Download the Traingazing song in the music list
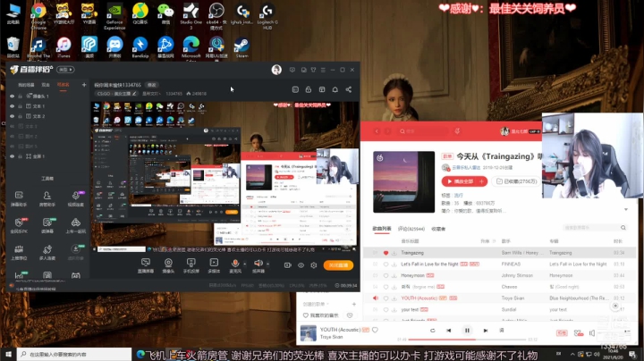The image size is (644, 361). click(x=394, y=253)
